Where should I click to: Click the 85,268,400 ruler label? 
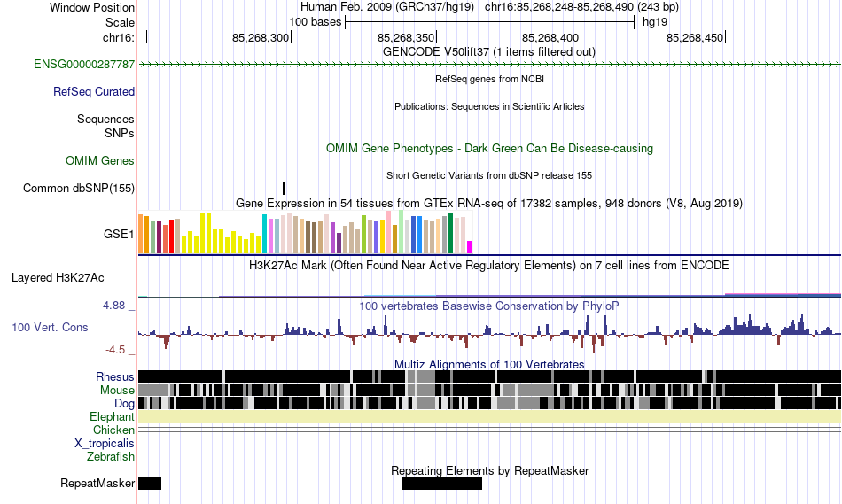click(550, 37)
